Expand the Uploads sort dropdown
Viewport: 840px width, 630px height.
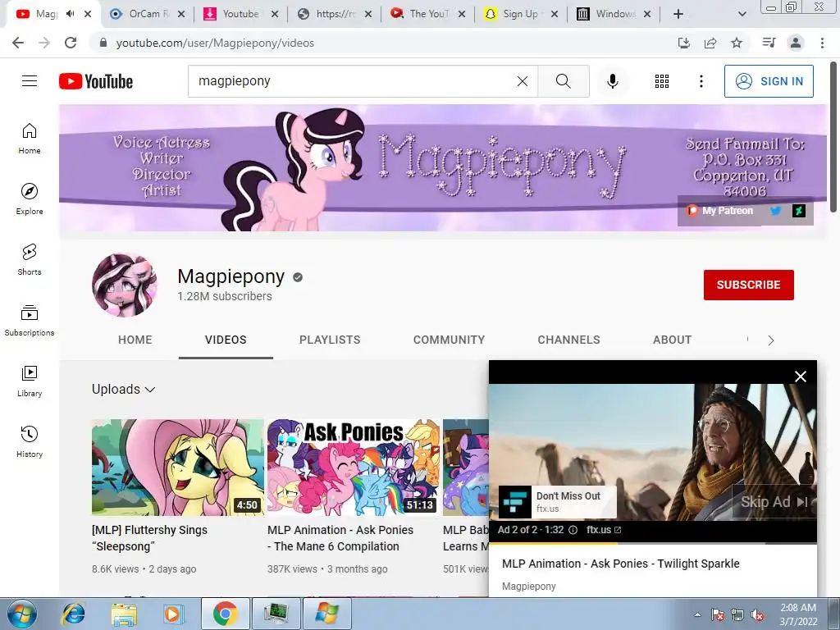click(x=124, y=390)
